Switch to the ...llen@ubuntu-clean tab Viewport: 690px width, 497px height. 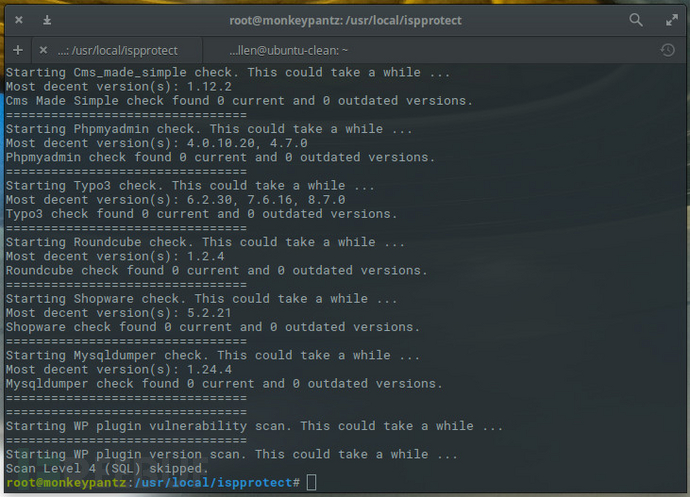[288, 51]
